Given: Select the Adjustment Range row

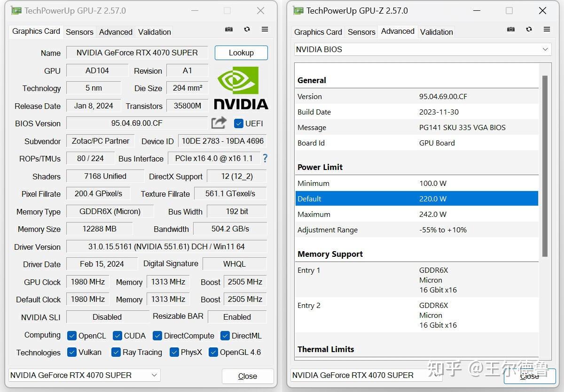Looking at the screenshot, I should coord(417,230).
